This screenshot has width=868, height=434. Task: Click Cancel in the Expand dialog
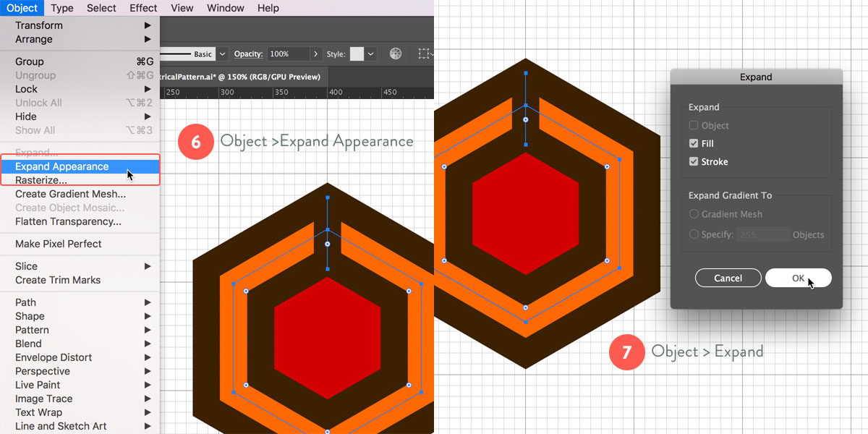tap(728, 278)
